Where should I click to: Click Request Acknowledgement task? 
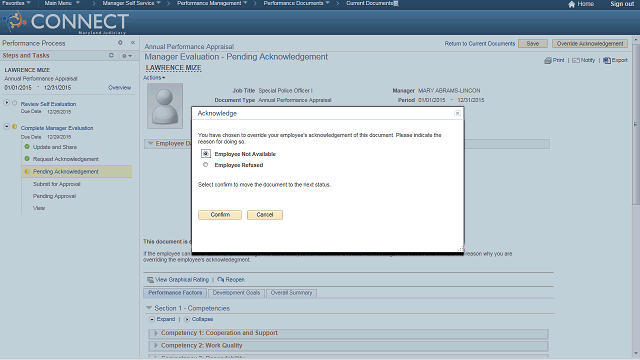pos(66,159)
